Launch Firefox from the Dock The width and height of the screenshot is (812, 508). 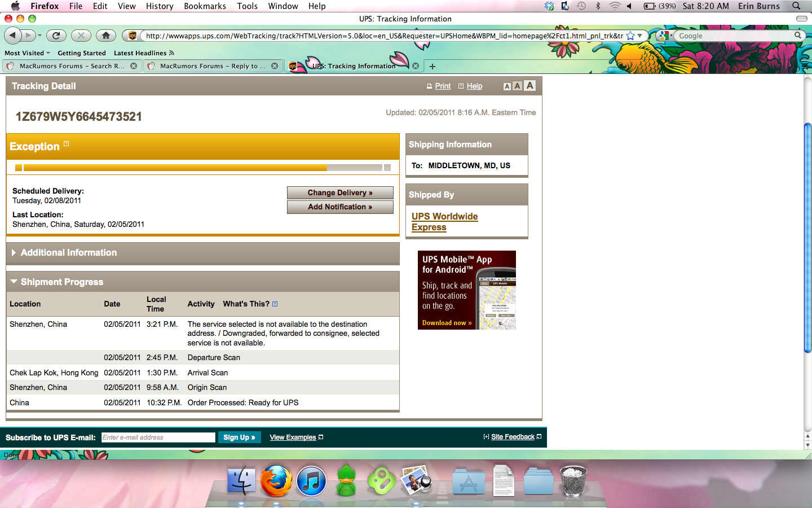click(276, 481)
